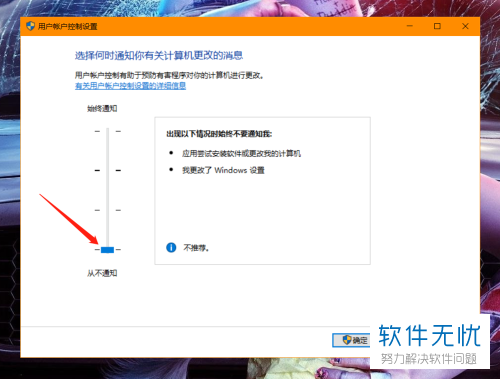Set slider to the second notch level

coord(108,170)
